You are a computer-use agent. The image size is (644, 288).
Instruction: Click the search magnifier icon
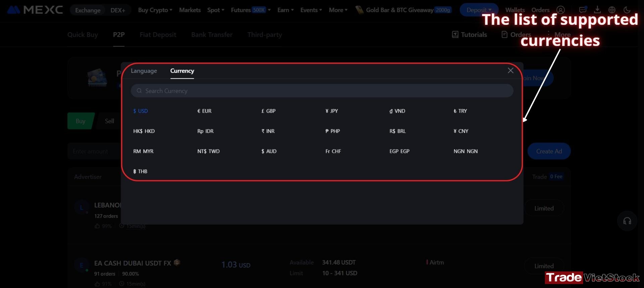click(139, 91)
